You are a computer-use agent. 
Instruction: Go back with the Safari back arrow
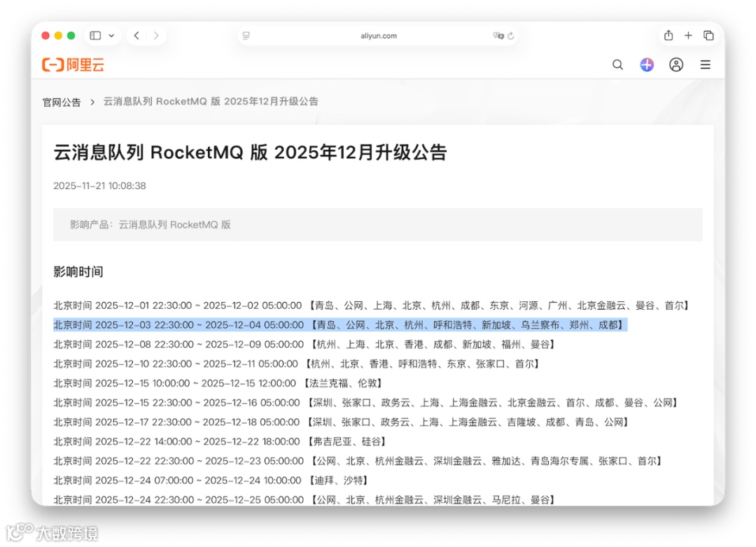coord(137,36)
